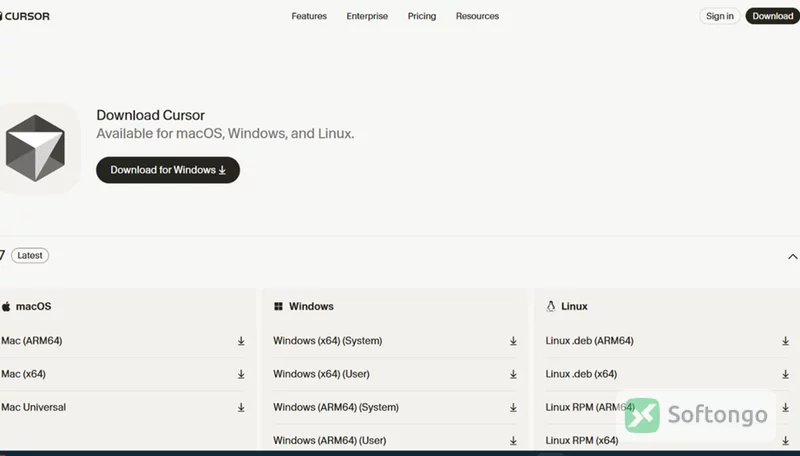800x456 pixels.
Task: Click the Linux column heading
Action: coord(574,306)
